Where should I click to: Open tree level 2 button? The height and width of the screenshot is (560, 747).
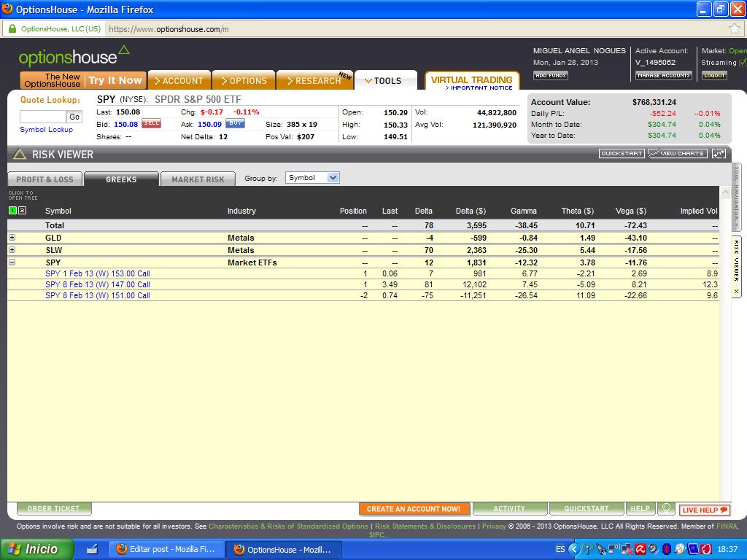pyautogui.click(x=21, y=211)
